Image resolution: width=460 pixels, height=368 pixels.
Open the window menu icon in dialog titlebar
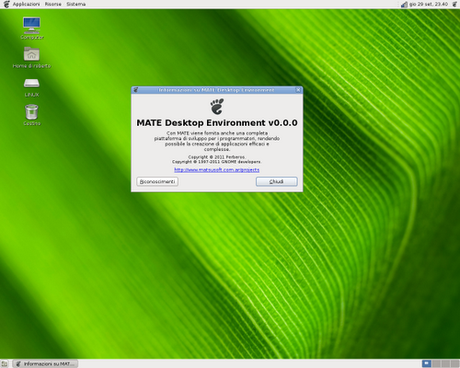(136, 90)
